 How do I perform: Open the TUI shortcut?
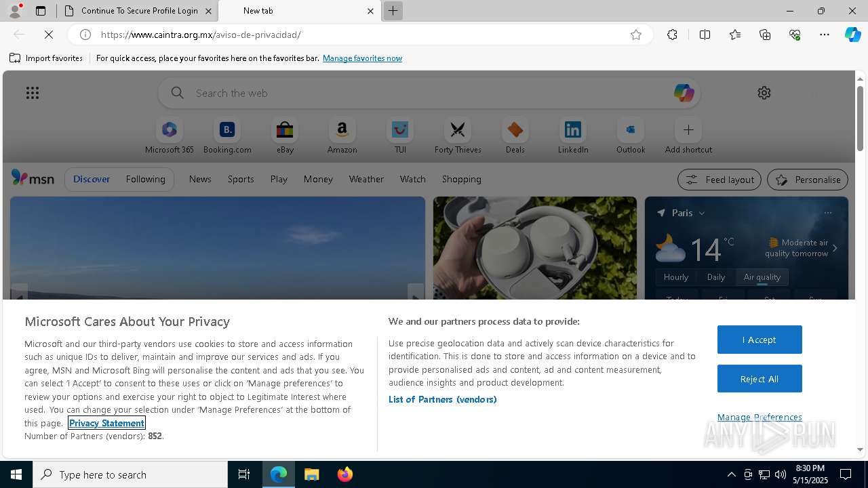click(x=400, y=136)
